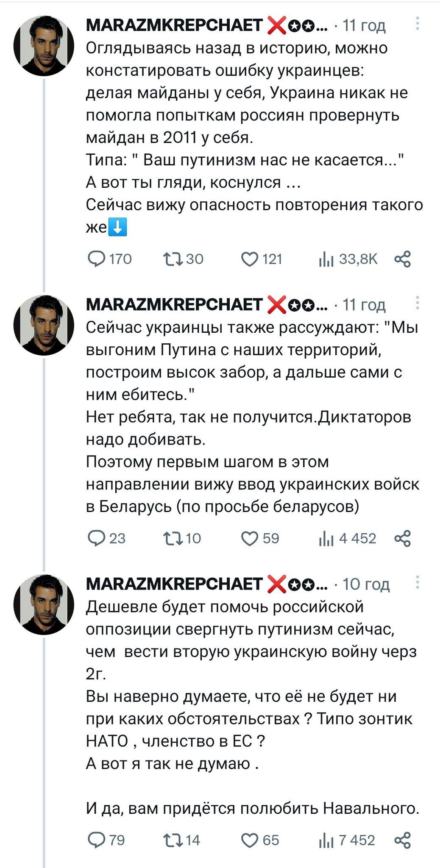Viewport: 440px width, 868px height.
Task: Open the third tweet's '10 год' timestamp
Action: coord(366,584)
